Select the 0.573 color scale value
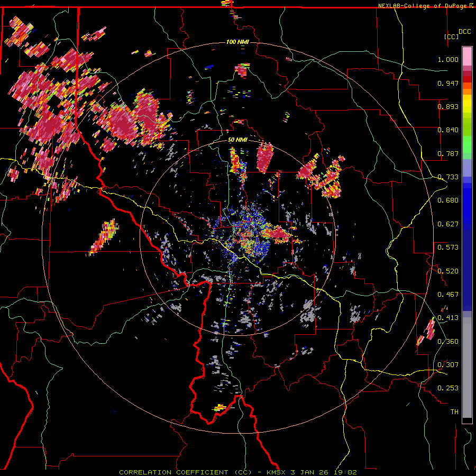Image resolution: width=476 pixels, height=476 pixels. [448, 248]
